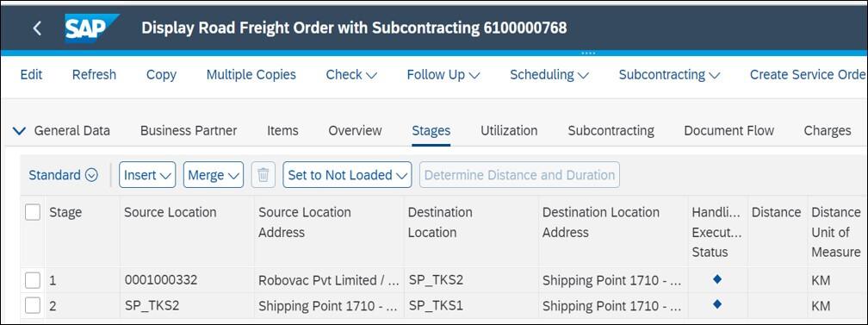Image resolution: width=868 pixels, height=325 pixels.
Task: Switch to the Document Flow tab
Action: [729, 131]
